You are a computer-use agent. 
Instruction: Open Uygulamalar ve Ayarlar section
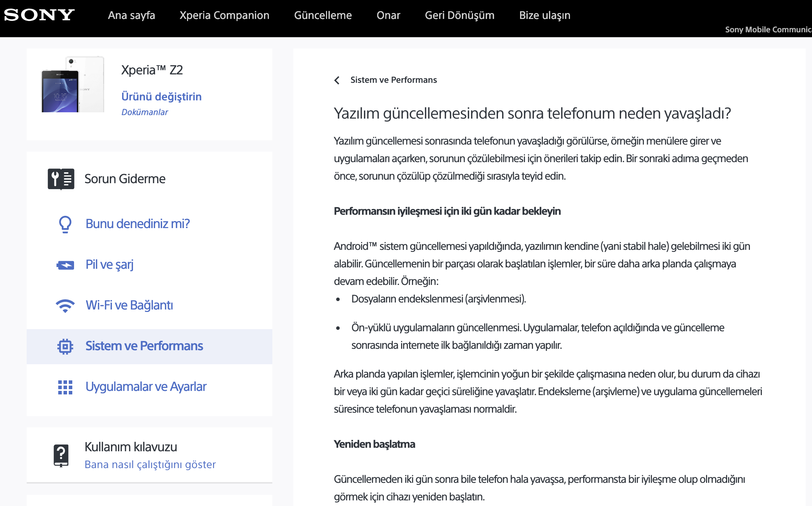(x=146, y=387)
